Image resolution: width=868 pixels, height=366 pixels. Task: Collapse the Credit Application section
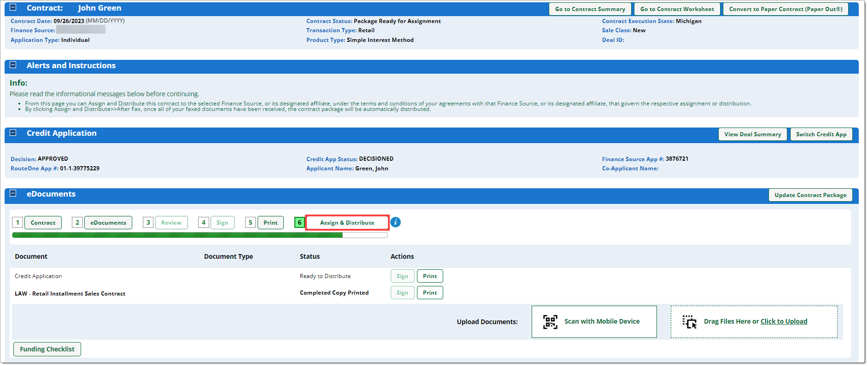click(13, 133)
